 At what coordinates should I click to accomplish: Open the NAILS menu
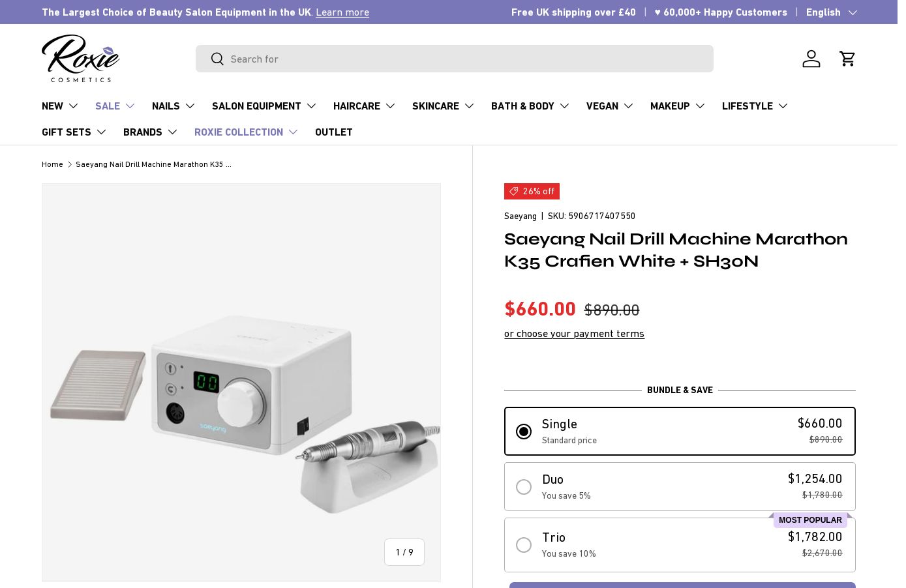tap(174, 106)
